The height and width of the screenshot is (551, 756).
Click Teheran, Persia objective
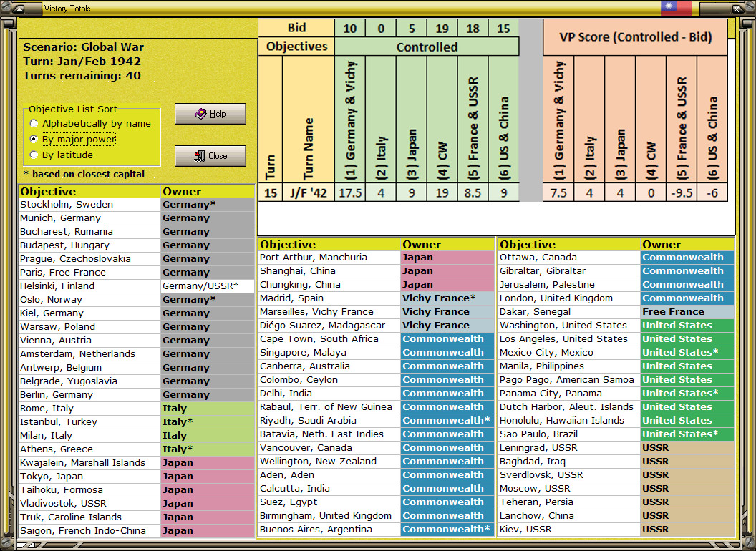(569, 502)
